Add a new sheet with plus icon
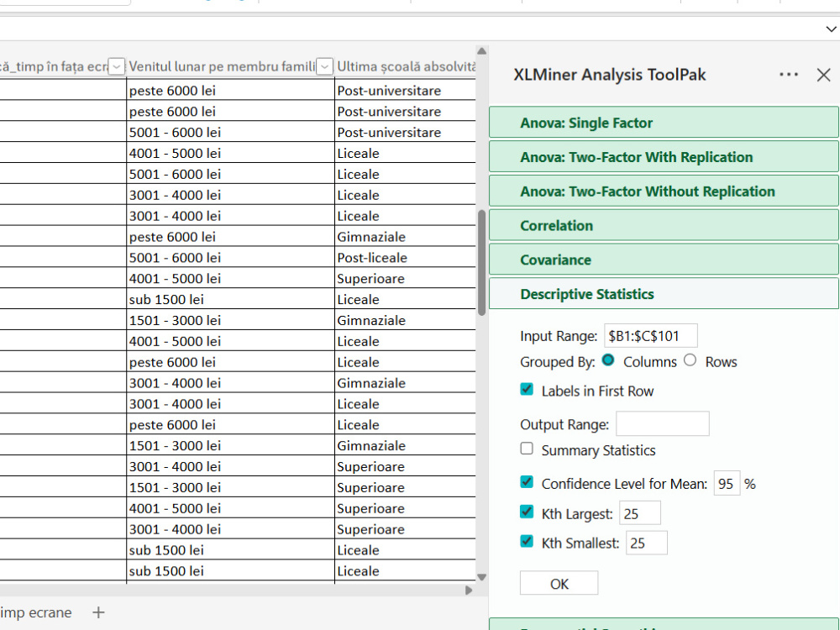This screenshot has width=840, height=630. [x=98, y=612]
